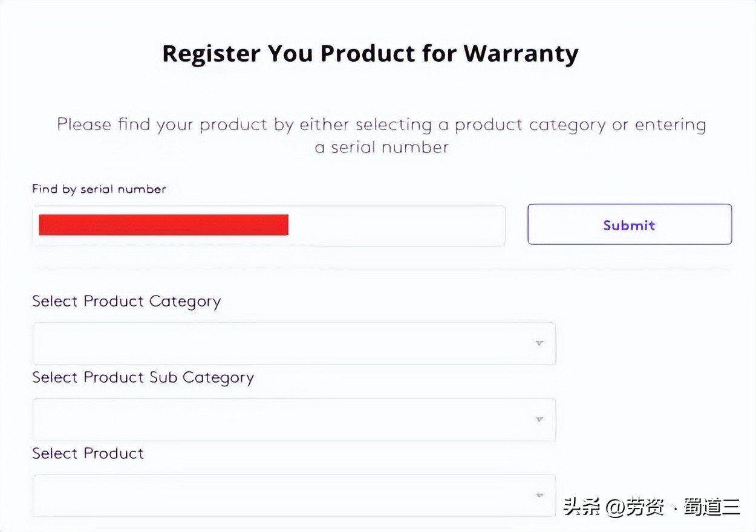Click the 'Find by serial number' label
756x532 pixels.
pos(99,189)
